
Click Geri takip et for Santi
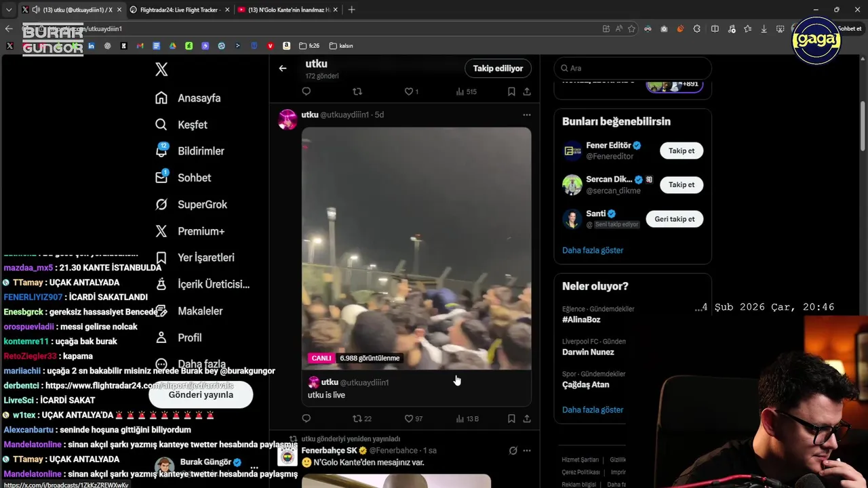[x=674, y=219]
